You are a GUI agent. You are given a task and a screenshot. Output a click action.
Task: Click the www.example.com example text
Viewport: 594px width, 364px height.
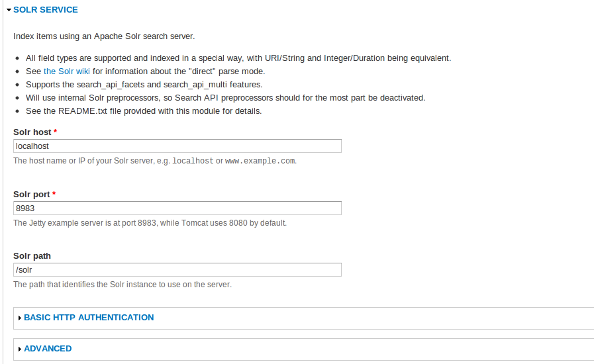click(260, 161)
